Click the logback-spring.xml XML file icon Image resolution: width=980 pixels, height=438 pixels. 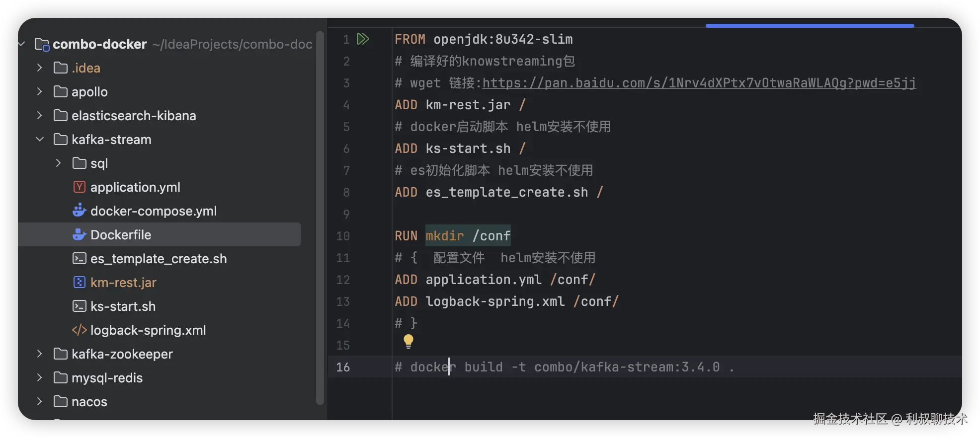(x=80, y=330)
